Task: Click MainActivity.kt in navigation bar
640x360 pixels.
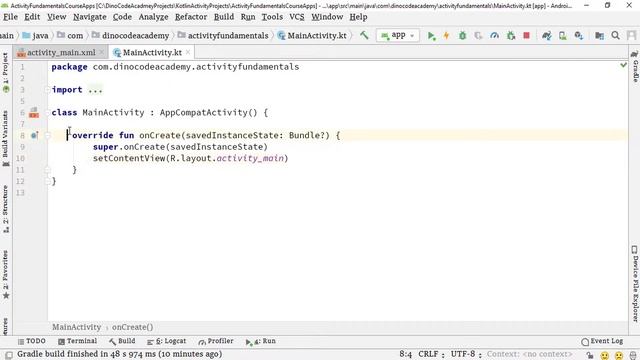Action: pos(312,36)
